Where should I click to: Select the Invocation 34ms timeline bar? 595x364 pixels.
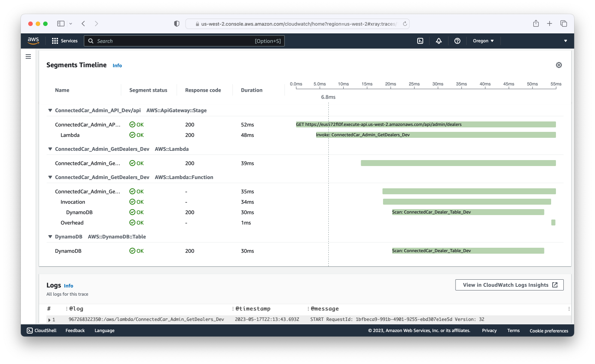pos(467,202)
